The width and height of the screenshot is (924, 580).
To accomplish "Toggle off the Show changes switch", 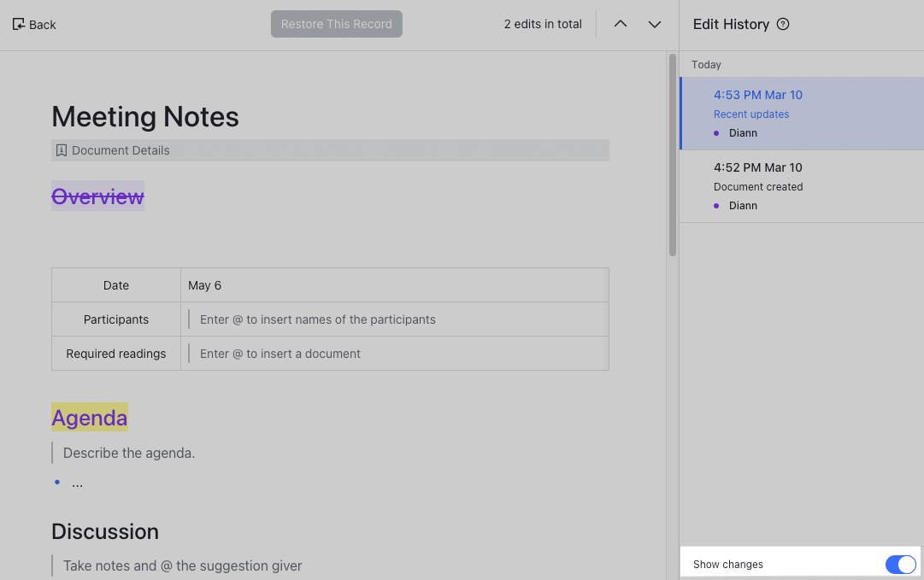I will (900, 564).
